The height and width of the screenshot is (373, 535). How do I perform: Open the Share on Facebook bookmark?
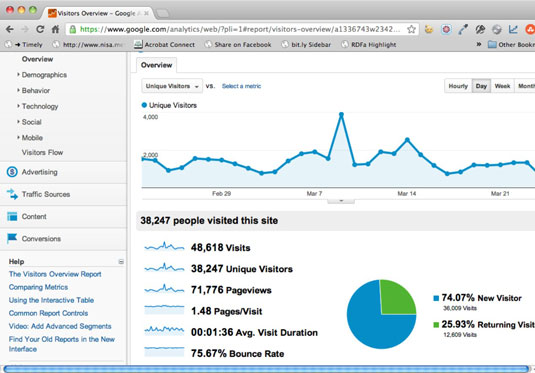coord(238,44)
